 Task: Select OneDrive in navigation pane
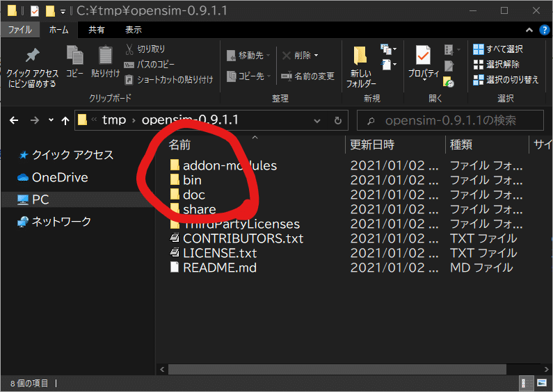53,177
